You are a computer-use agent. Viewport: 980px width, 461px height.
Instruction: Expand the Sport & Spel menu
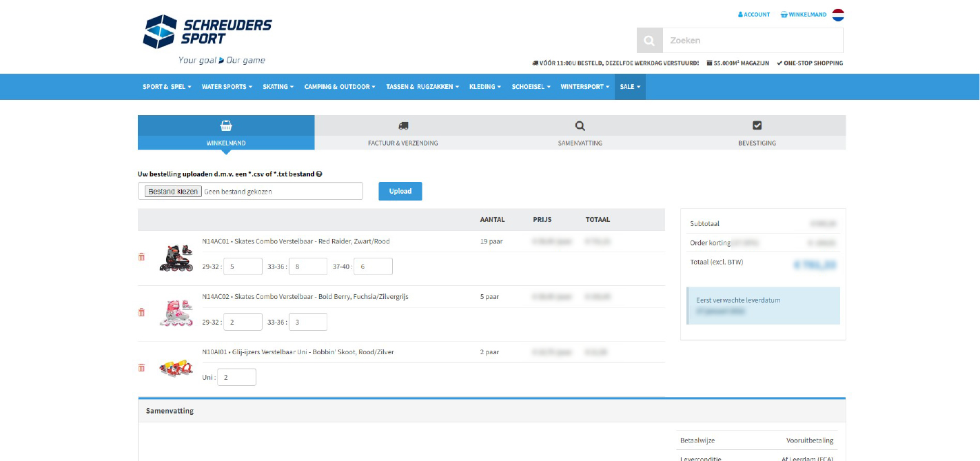[x=167, y=87]
